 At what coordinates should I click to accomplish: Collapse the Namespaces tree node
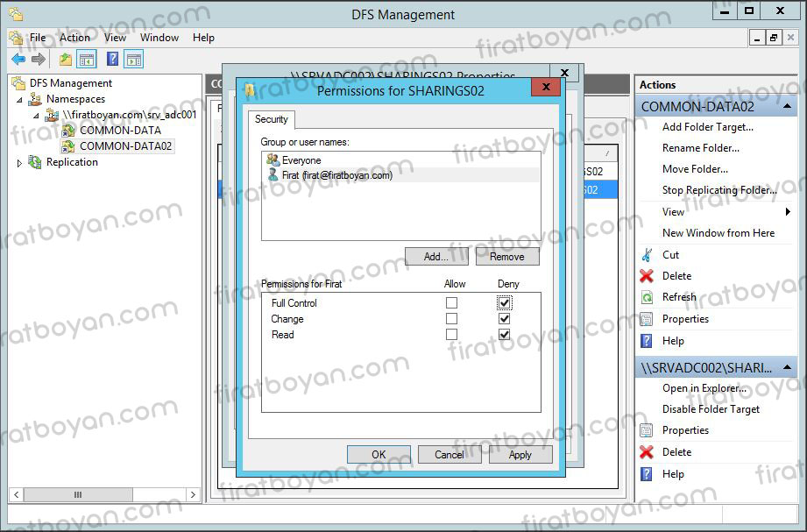(x=19, y=99)
